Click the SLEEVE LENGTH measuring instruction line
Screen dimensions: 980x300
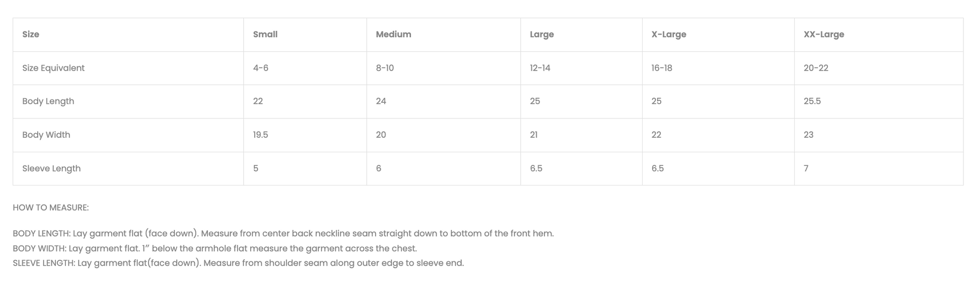238,263
